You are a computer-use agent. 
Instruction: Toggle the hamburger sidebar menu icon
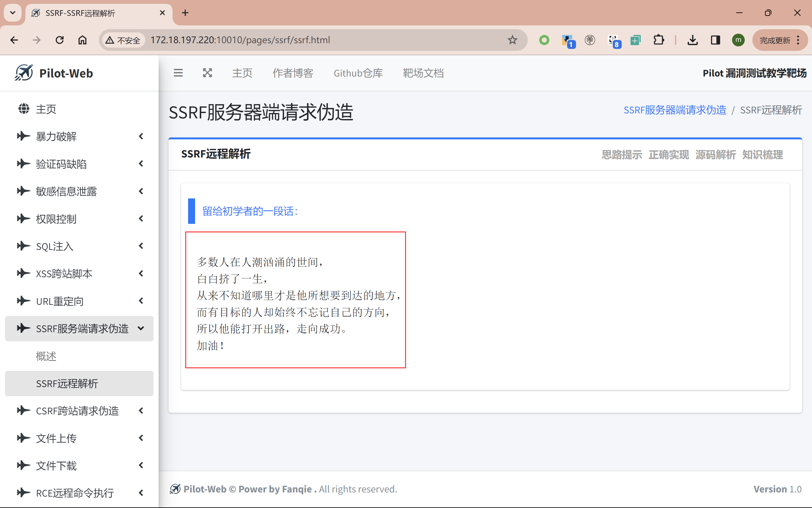pyautogui.click(x=178, y=73)
